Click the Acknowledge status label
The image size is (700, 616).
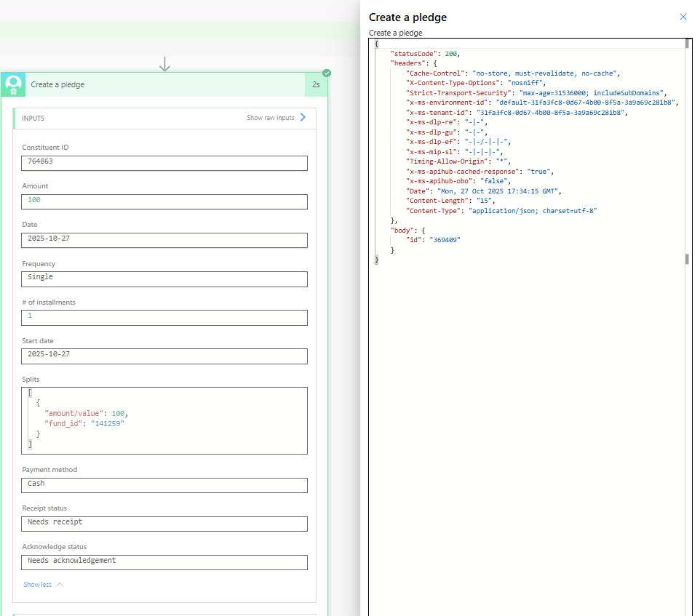pyautogui.click(x=55, y=547)
